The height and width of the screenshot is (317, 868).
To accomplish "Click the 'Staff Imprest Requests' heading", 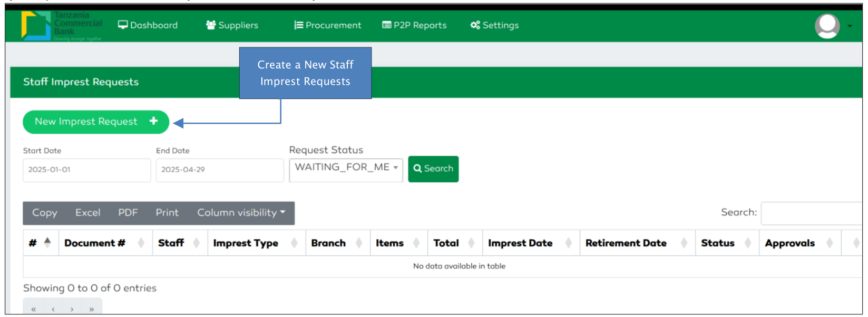I will [81, 82].
